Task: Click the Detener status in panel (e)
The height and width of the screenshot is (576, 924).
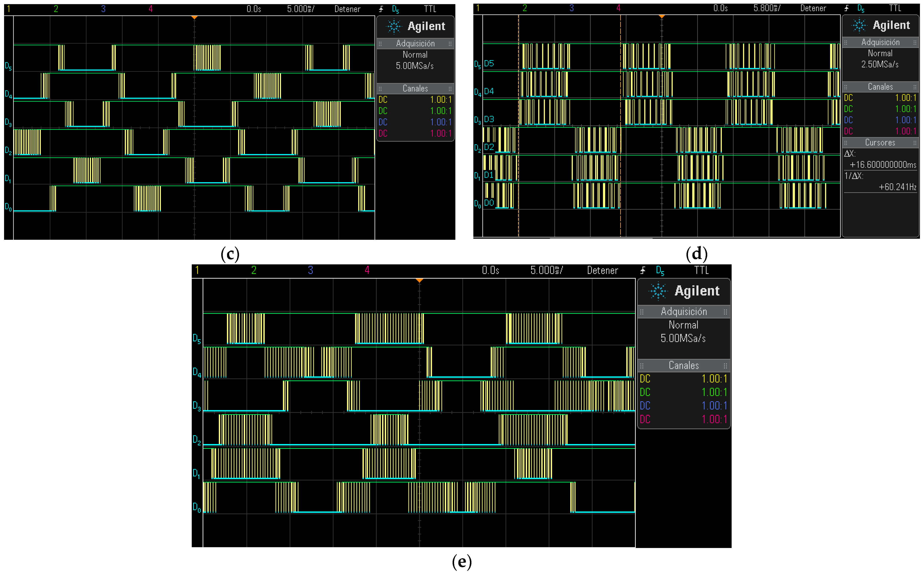Action: (x=602, y=271)
